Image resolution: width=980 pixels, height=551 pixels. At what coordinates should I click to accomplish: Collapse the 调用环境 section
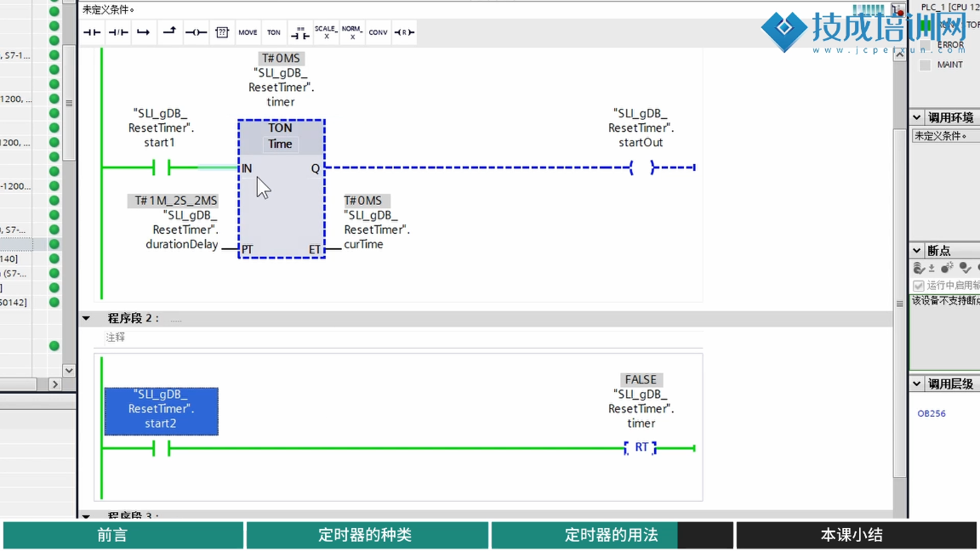[917, 117]
